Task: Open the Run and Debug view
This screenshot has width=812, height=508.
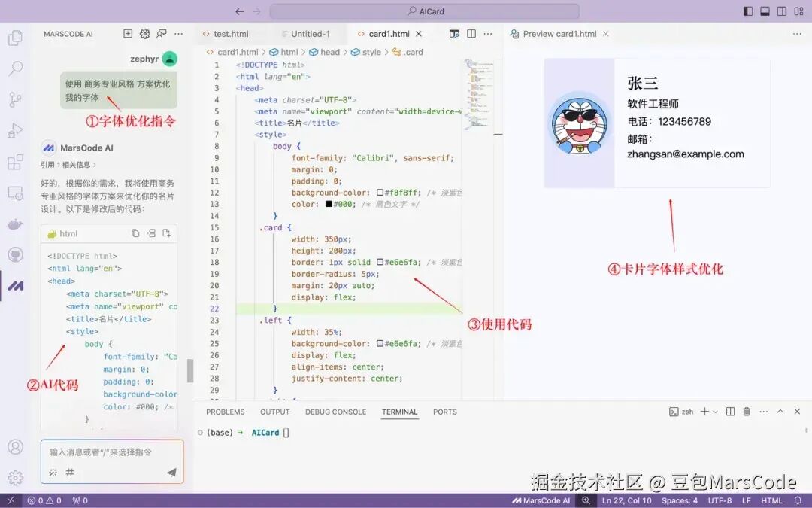Action: tap(16, 130)
